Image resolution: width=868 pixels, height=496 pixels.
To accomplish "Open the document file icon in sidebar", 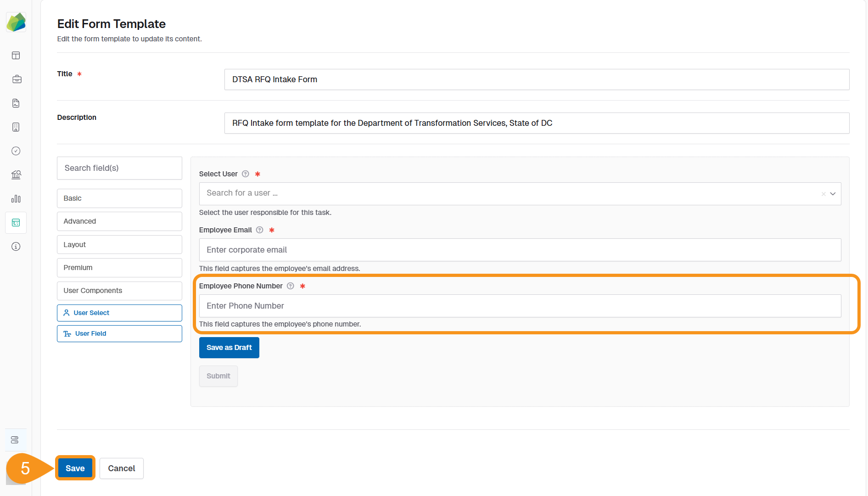I will click(x=16, y=103).
